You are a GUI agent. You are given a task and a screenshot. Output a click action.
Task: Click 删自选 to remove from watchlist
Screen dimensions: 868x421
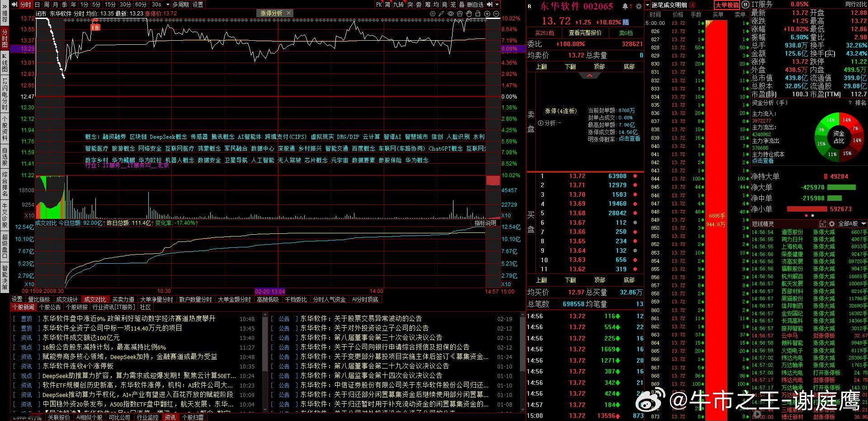[475, 5]
